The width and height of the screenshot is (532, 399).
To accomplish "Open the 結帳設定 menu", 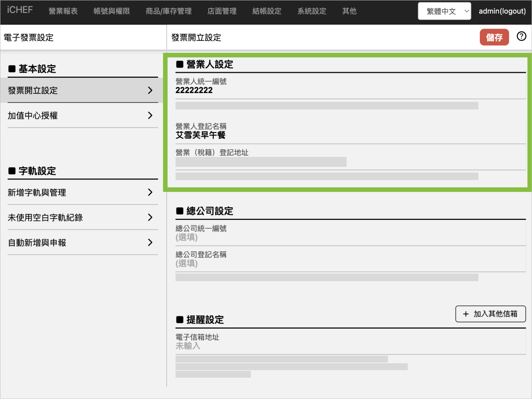I will click(x=267, y=11).
